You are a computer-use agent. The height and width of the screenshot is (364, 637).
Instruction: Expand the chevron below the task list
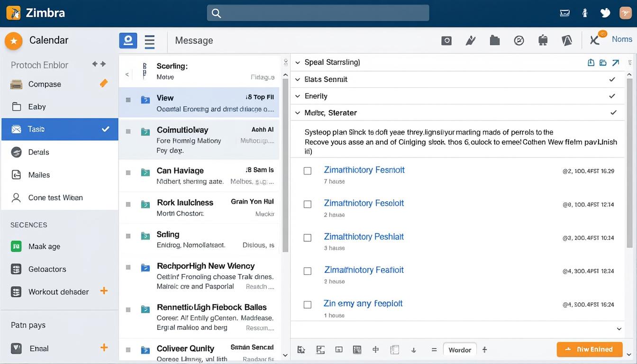(619, 328)
